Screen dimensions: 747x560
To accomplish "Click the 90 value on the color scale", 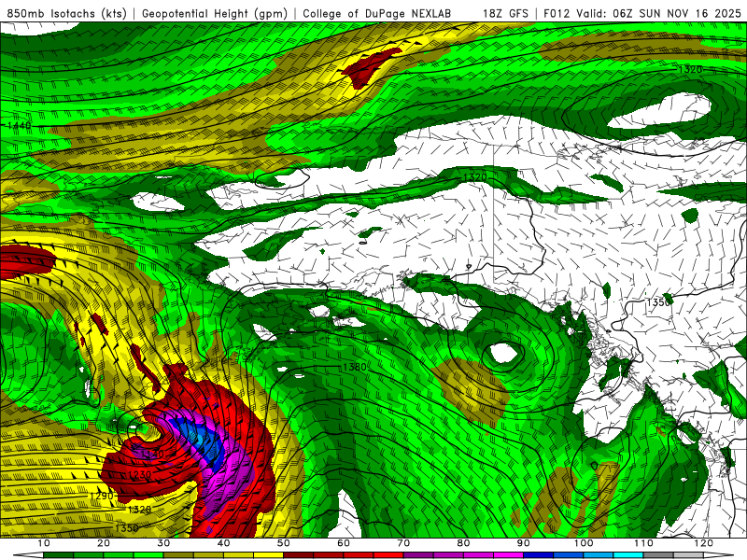I will coord(524,543).
